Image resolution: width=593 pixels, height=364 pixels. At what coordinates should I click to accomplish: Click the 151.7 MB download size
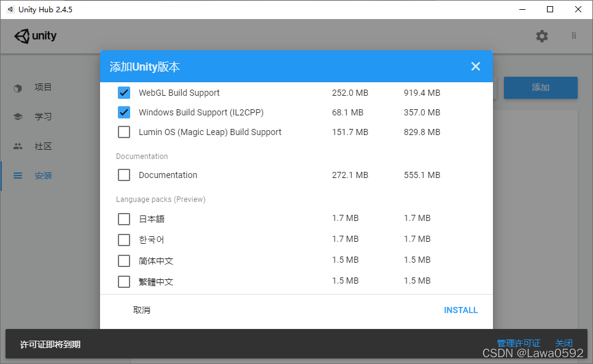point(350,133)
